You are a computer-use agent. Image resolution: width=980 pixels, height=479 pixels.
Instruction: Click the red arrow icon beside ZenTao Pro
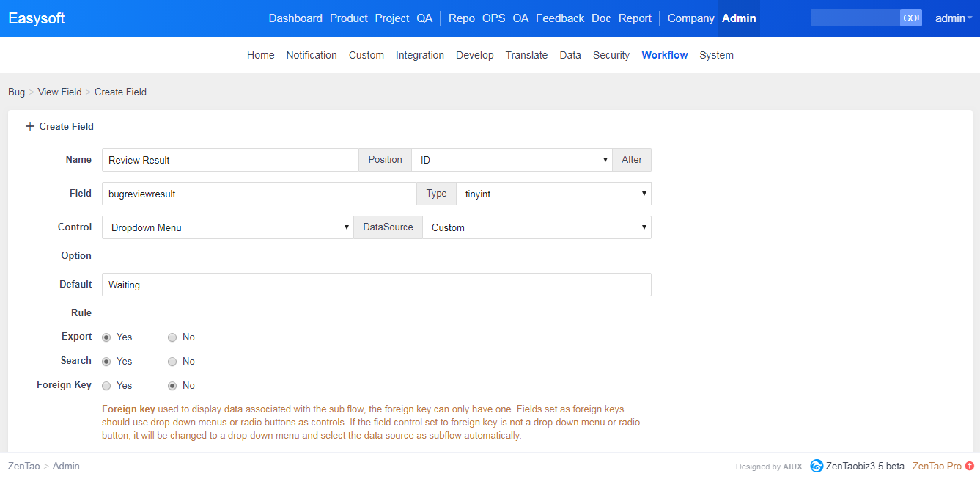click(970, 466)
